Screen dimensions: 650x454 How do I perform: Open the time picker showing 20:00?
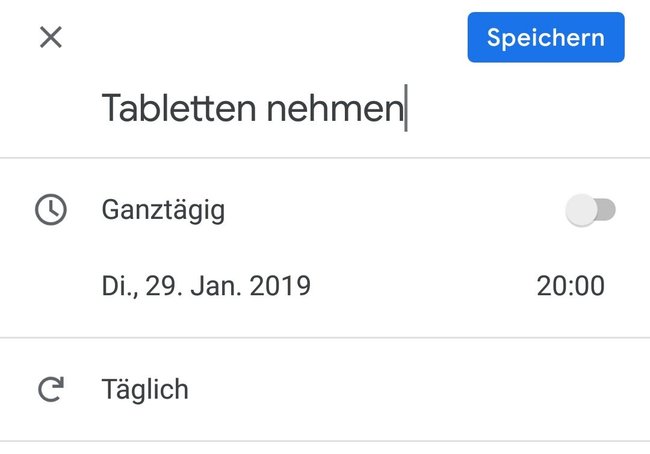tap(570, 286)
